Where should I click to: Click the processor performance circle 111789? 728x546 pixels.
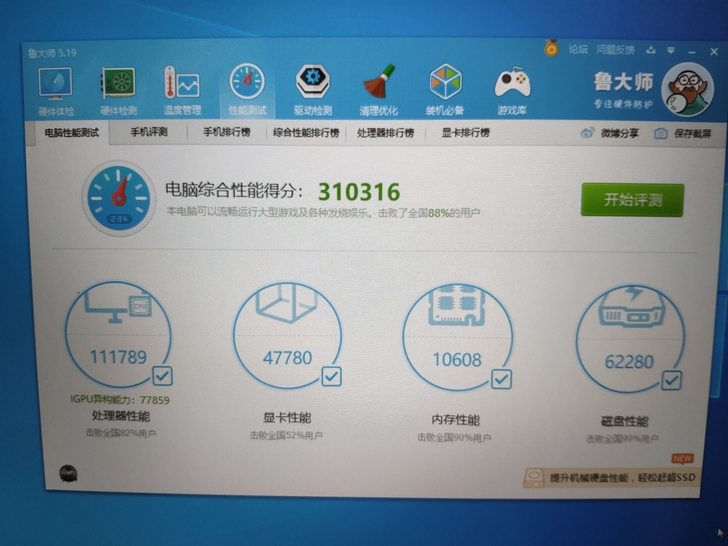tap(118, 334)
